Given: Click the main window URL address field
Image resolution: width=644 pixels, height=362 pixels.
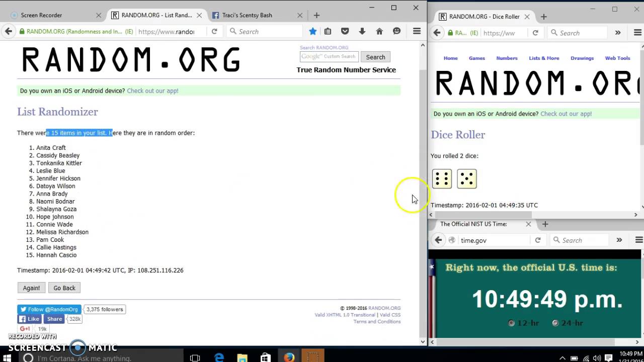Looking at the screenshot, I should (166, 31).
